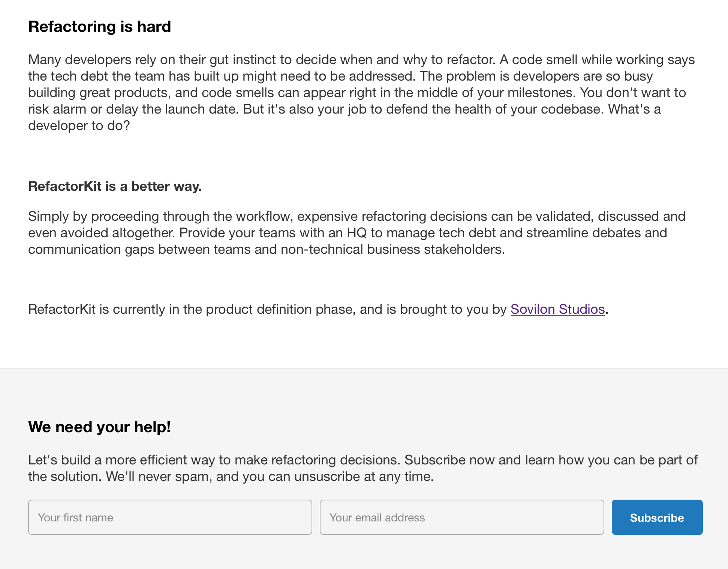Click the Subscribe button

[657, 517]
